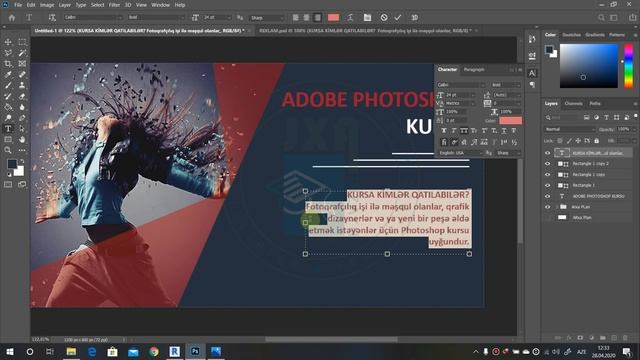640x360 pixels.
Task: Toggle lock all on layer
Action: 597,141
